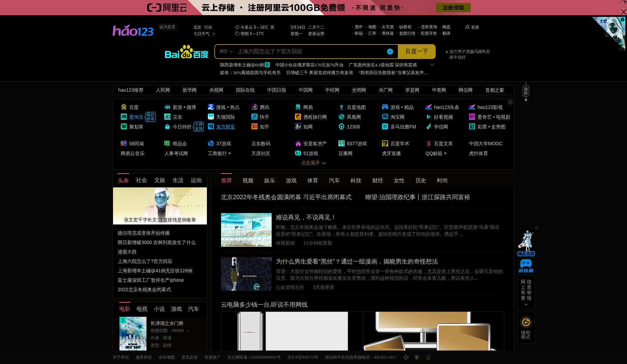Click the 百度一下 search button

[x=416, y=52]
